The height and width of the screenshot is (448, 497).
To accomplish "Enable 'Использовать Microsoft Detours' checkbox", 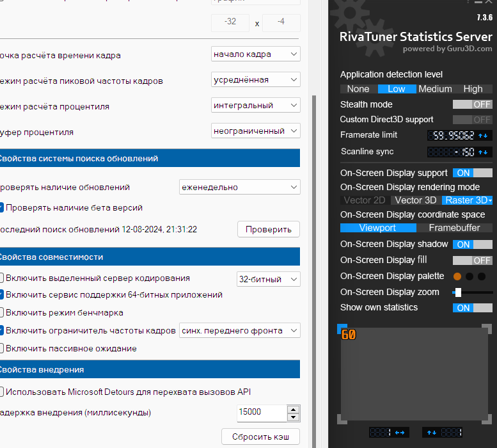I will point(1,392).
